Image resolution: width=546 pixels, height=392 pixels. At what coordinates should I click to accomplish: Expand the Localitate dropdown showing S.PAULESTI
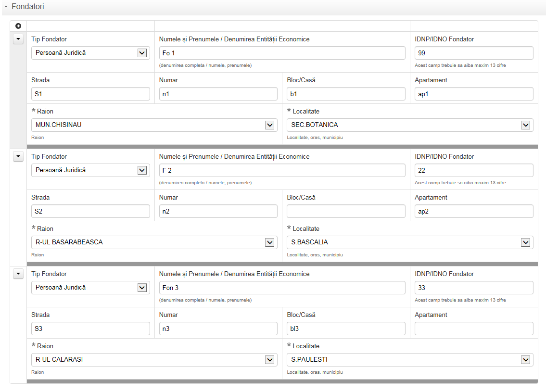point(525,360)
